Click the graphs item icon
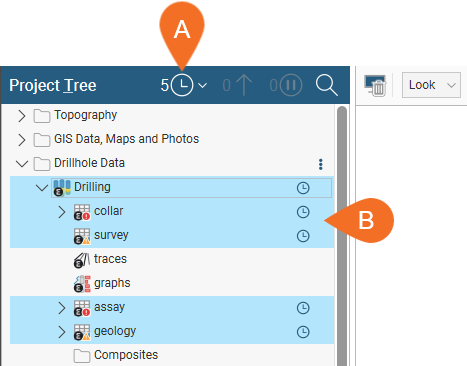 click(x=82, y=284)
